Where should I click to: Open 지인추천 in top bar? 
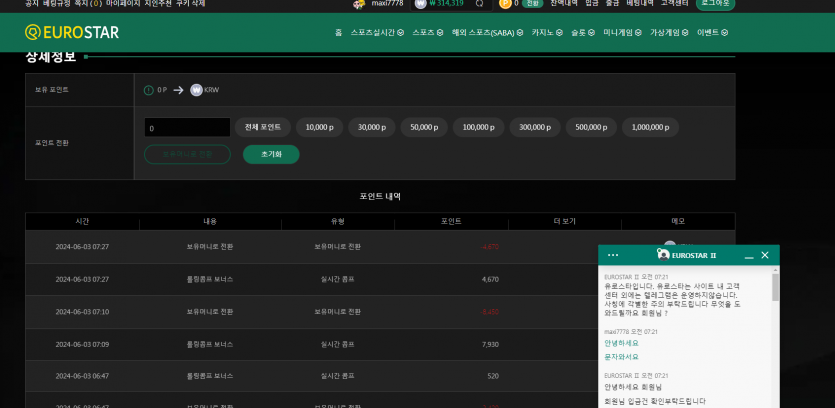tap(158, 3)
